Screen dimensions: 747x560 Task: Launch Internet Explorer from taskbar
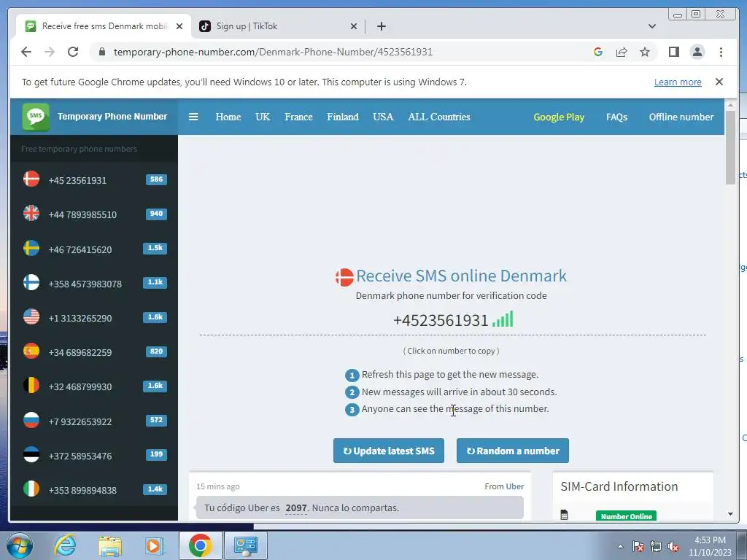[x=65, y=545]
